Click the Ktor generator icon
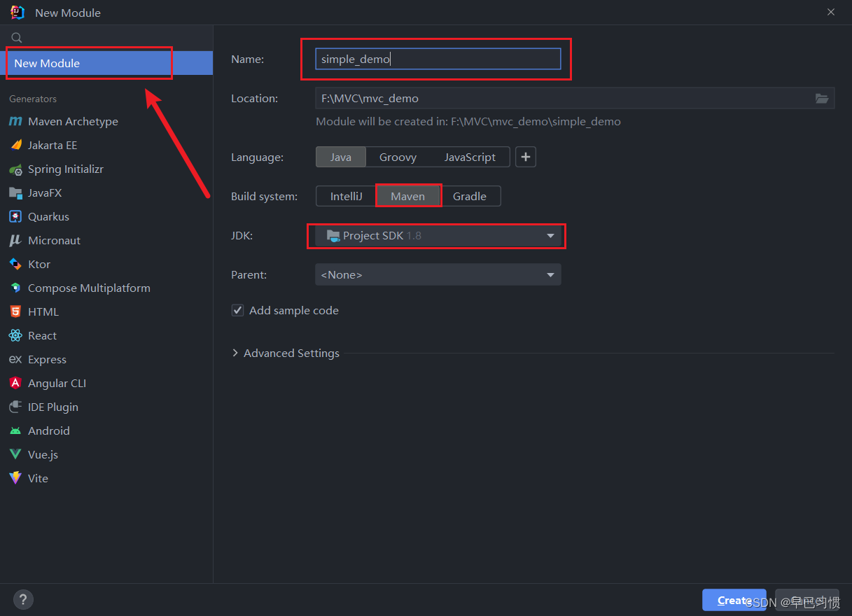852x616 pixels. (x=15, y=264)
